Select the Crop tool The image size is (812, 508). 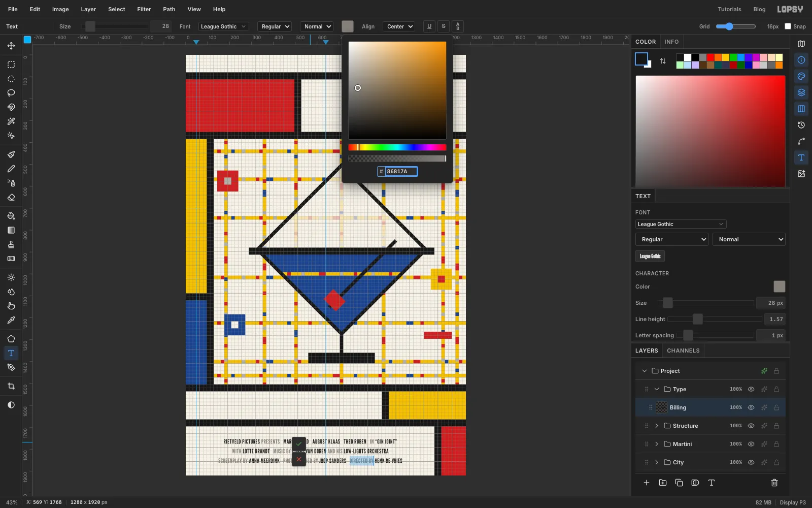click(11, 386)
